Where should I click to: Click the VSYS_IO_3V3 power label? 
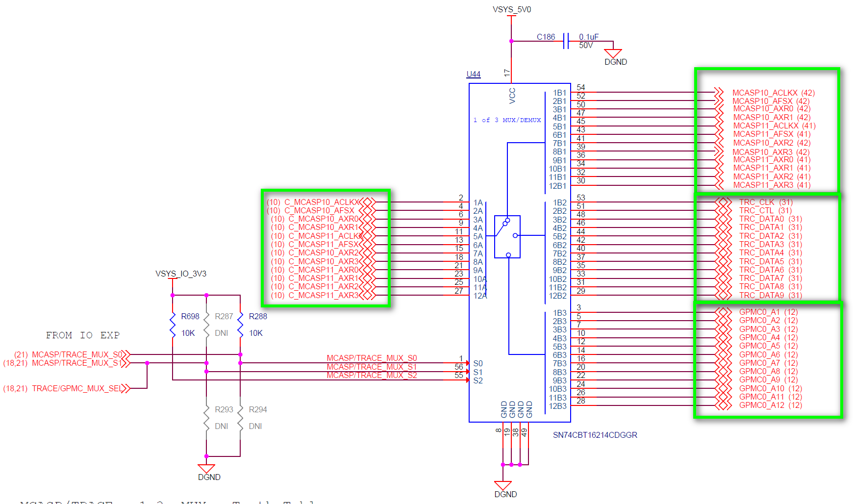point(181,274)
